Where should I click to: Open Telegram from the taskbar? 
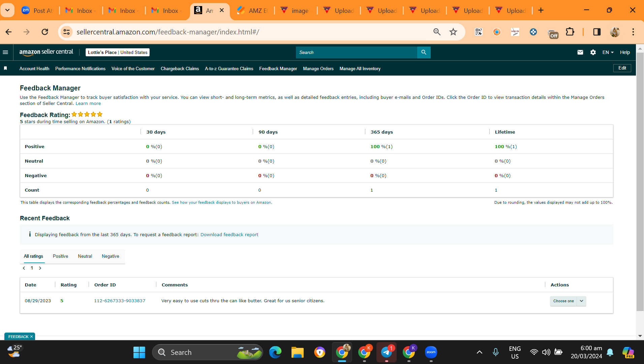point(387,352)
